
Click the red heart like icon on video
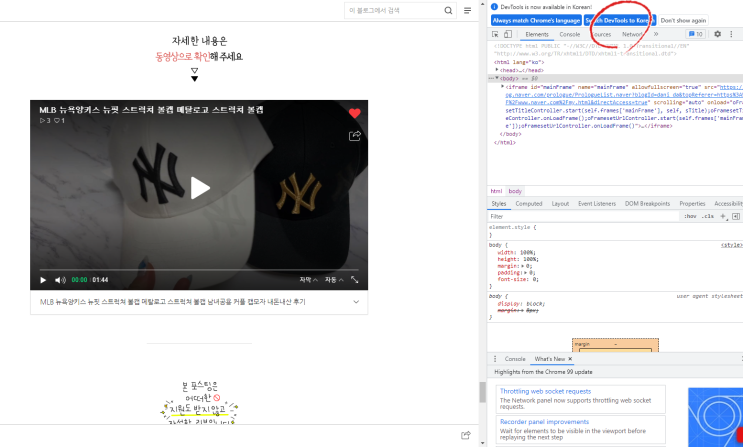pyautogui.click(x=354, y=113)
